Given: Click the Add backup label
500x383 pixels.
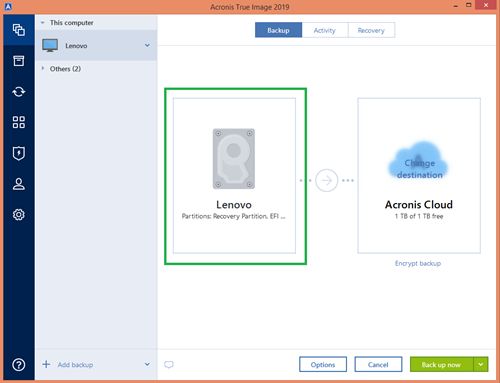Looking at the screenshot, I should pyautogui.click(x=75, y=365).
